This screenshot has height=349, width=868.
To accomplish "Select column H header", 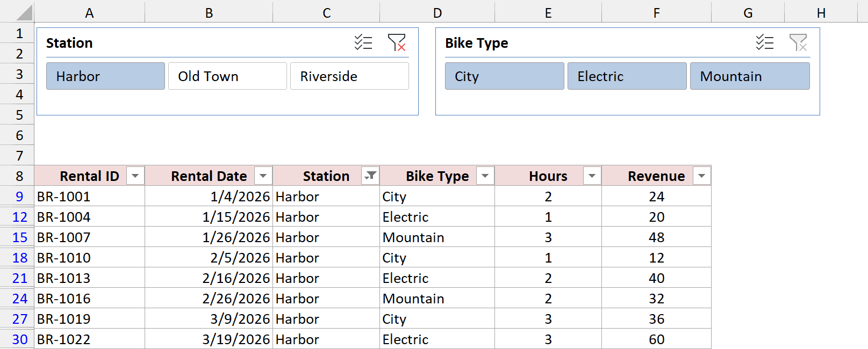I will [821, 12].
